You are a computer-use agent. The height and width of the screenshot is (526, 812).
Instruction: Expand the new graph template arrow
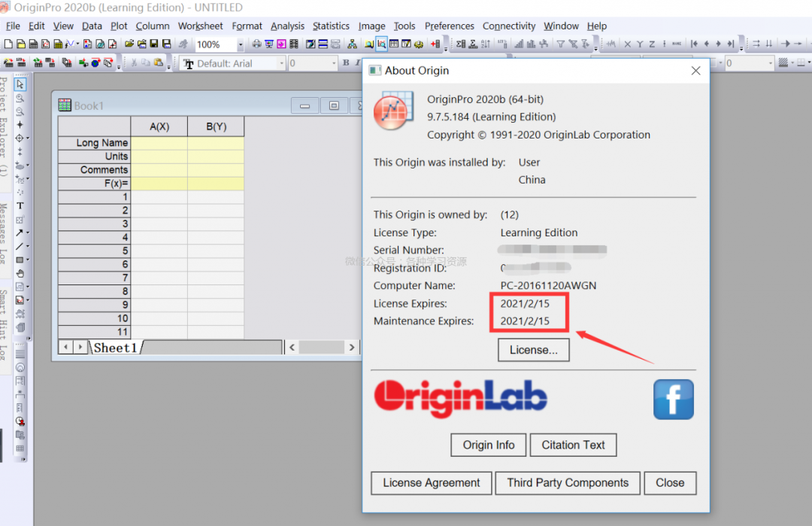coord(77,44)
